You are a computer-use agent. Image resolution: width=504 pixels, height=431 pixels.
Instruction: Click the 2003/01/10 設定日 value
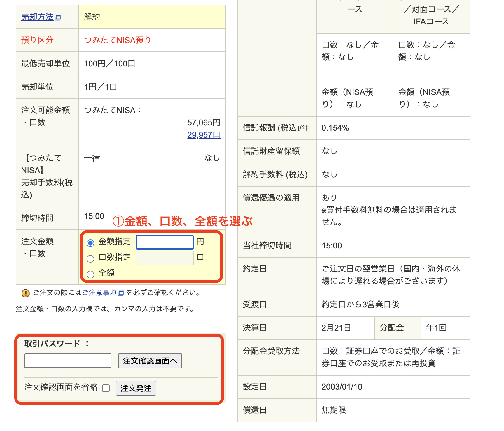(x=342, y=387)
